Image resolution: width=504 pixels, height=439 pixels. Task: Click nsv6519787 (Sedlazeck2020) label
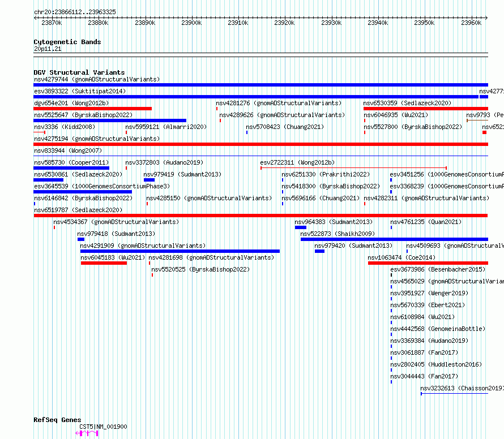(78, 210)
